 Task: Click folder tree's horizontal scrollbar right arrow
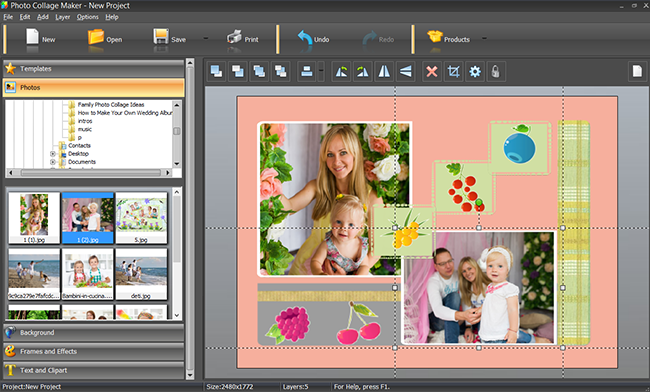pos(167,172)
